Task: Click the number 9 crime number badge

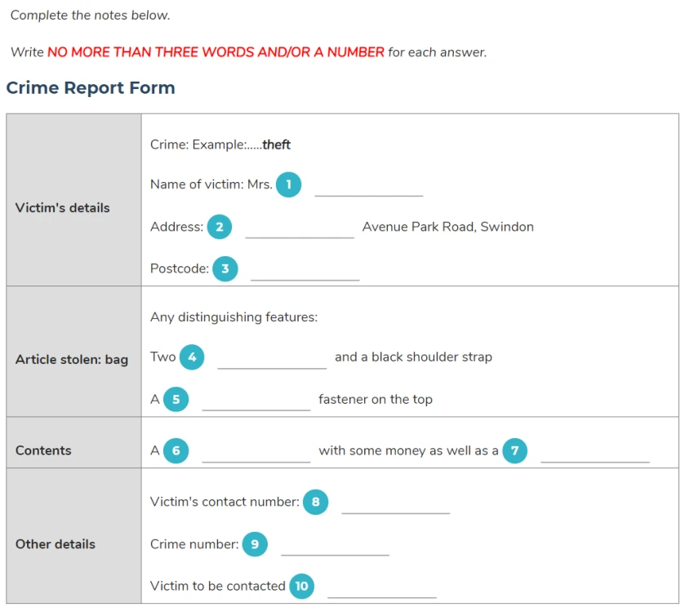Action: 255,544
